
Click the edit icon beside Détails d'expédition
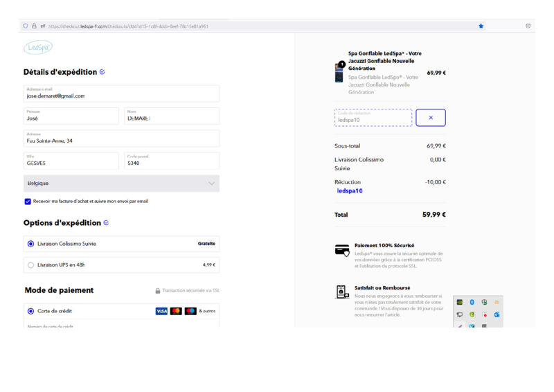click(102, 72)
